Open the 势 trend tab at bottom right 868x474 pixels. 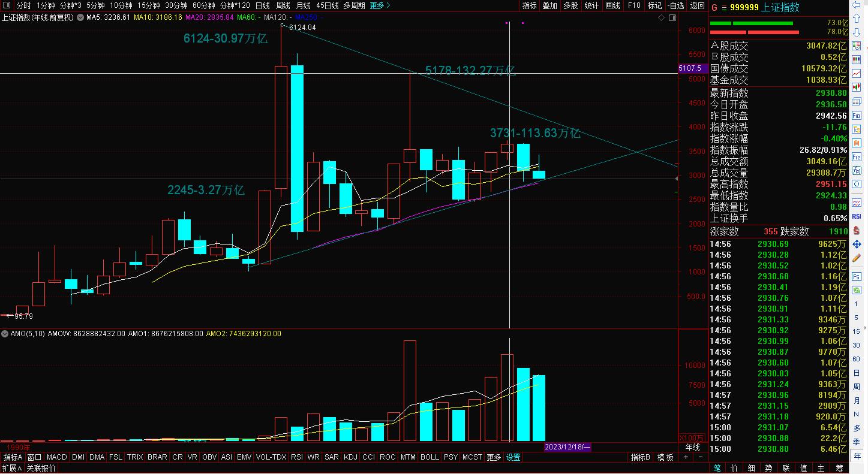tap(769, 468)
